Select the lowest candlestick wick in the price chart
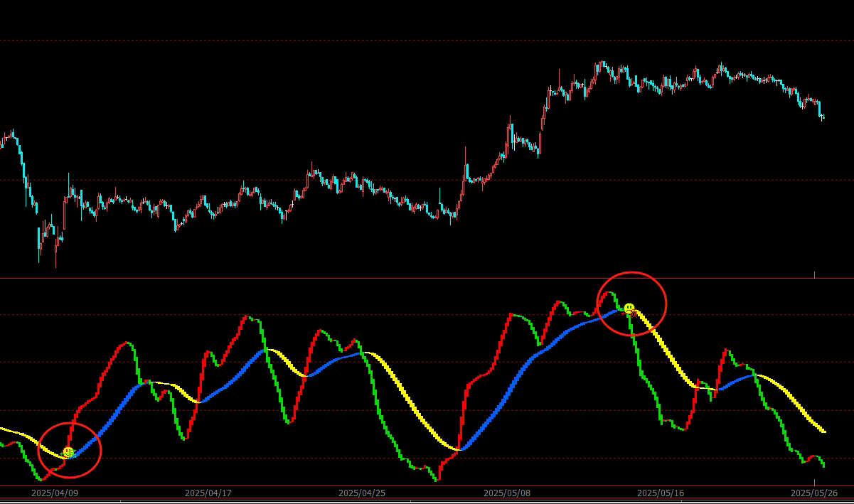The height and width of the screenshot is (504, 854). coord(55,264)
